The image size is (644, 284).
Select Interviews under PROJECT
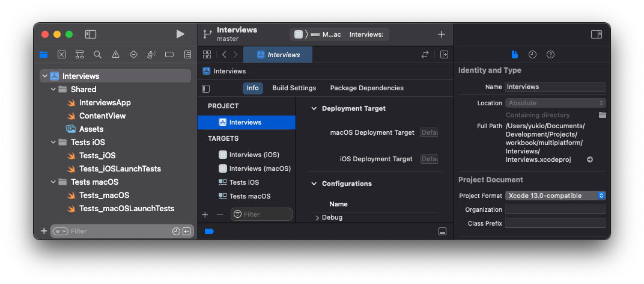click(246, 122)
